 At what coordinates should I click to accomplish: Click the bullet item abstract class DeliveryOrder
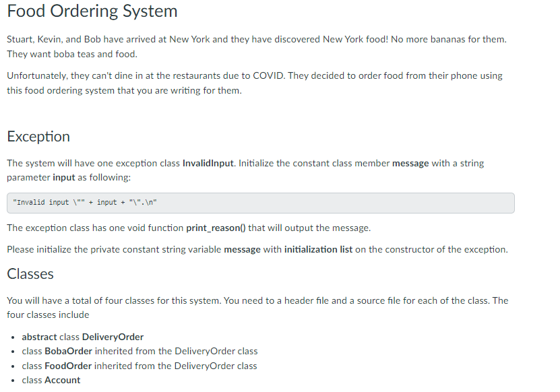(82, 337)
